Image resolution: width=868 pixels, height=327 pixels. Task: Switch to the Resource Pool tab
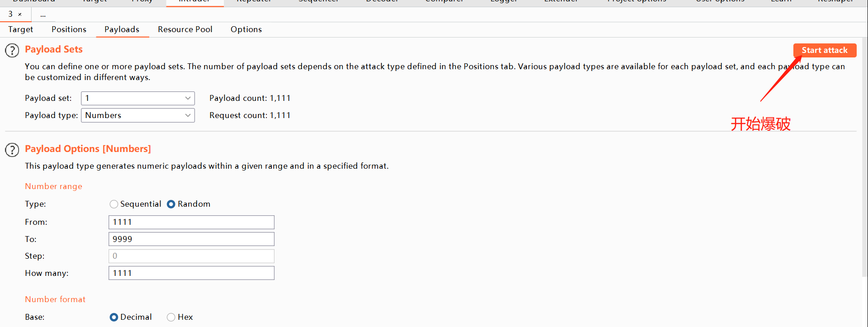tap(185, 29)
